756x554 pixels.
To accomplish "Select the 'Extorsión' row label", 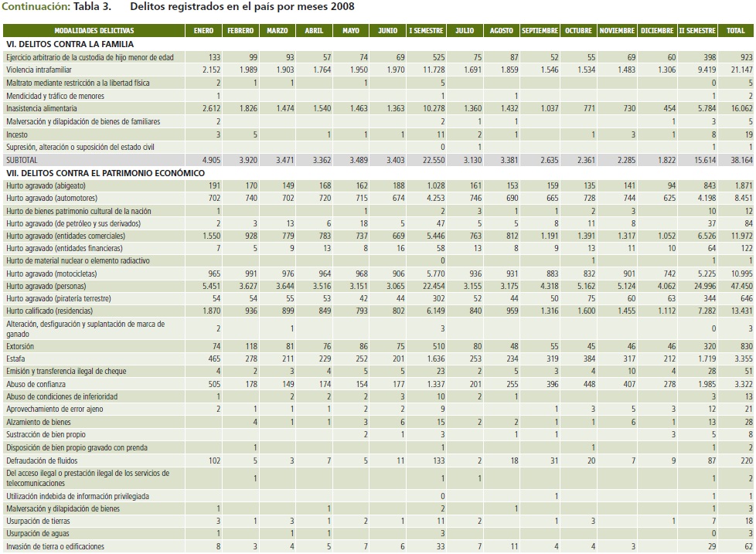I will (x=22, y=346).
